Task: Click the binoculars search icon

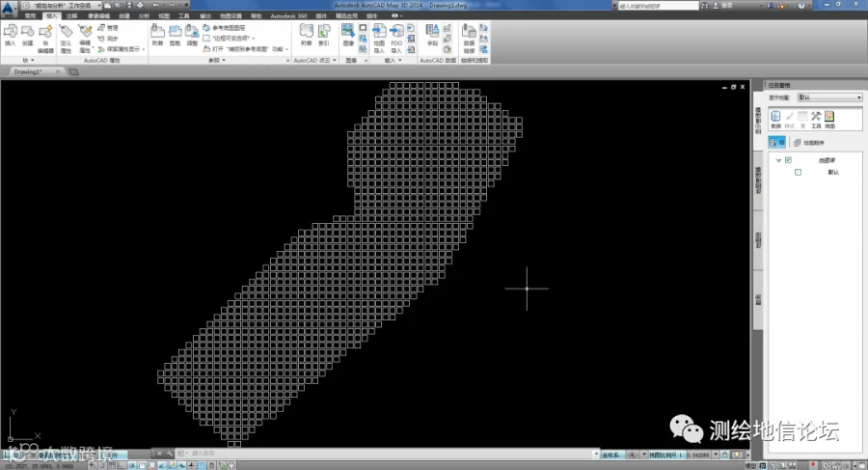Action: click(x=705, y=6)
